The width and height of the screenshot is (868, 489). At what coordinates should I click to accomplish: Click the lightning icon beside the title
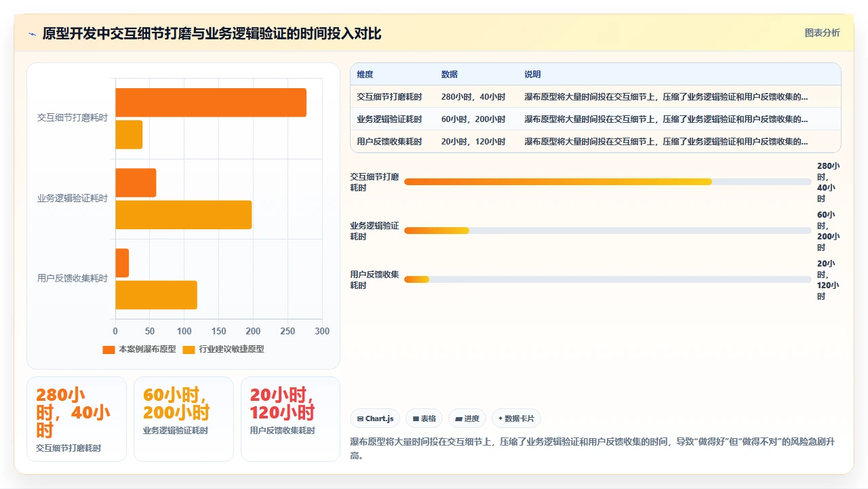click(x=32, y=34)
